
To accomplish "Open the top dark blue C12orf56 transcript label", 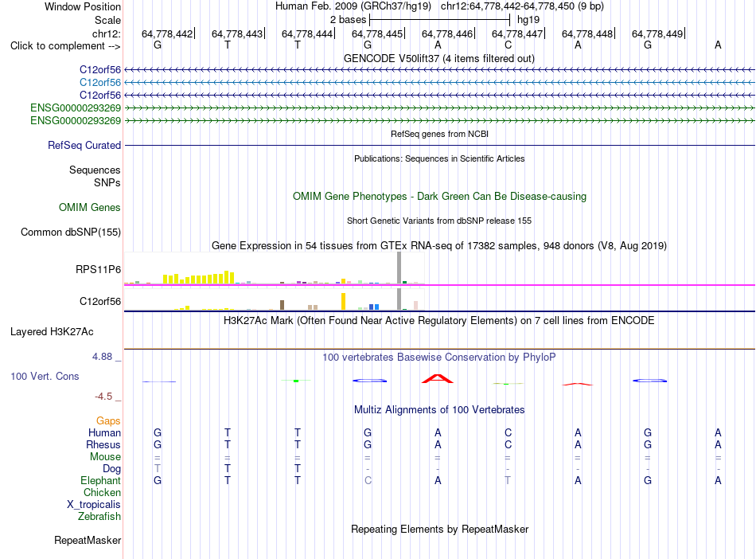I will click(100, 69).
